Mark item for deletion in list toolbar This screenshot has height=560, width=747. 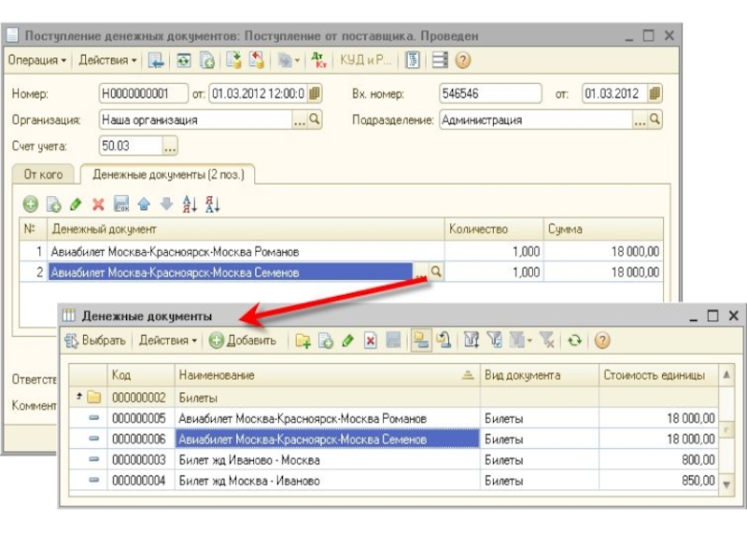(370, 341)
